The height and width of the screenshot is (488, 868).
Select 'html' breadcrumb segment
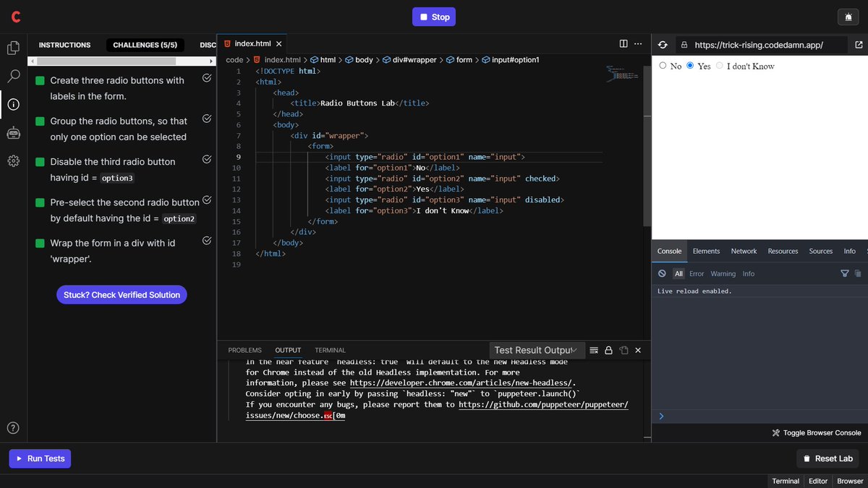tap(322, 60)
